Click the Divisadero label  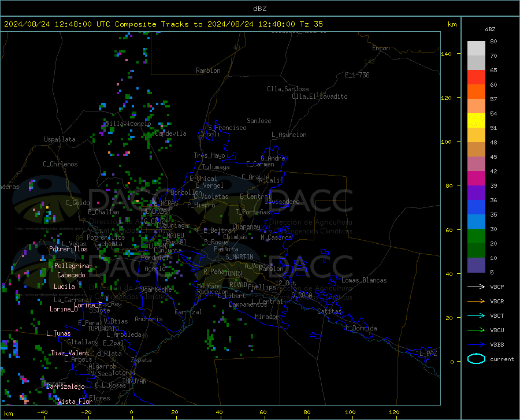click(282, 202)
